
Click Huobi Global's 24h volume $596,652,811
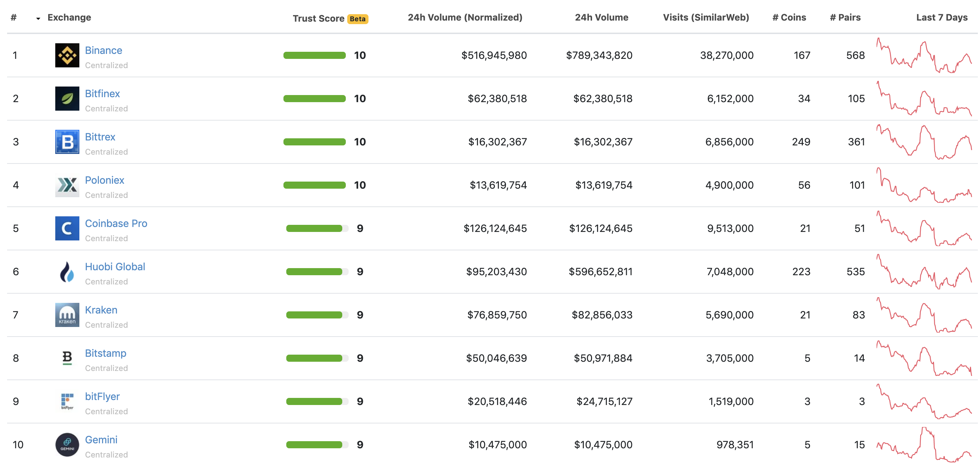pyautogui.click(x=600, y=271)
